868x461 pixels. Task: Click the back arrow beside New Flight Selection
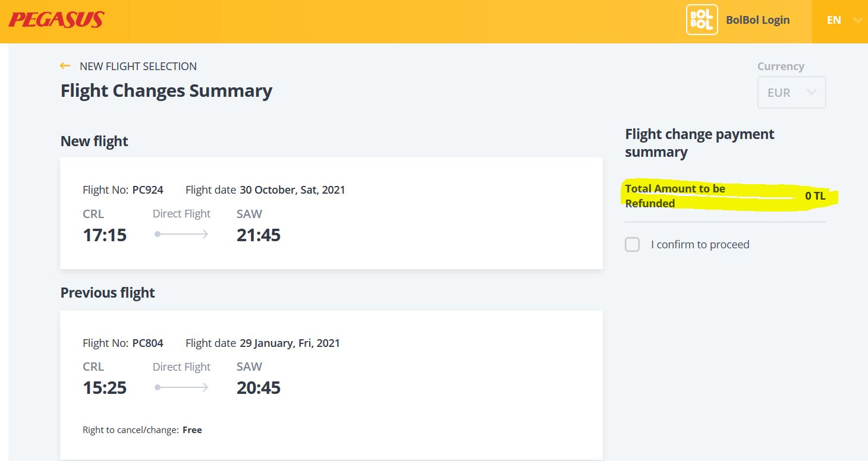point(65,66)
